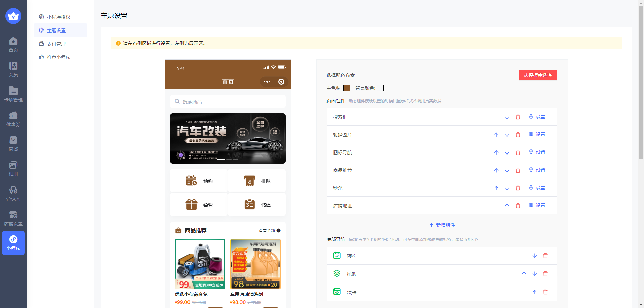Image resolution: width=644 pixels, height=308 pixels.
Task: Select 主题设置 menu item
Action: (x=60, y=30)
